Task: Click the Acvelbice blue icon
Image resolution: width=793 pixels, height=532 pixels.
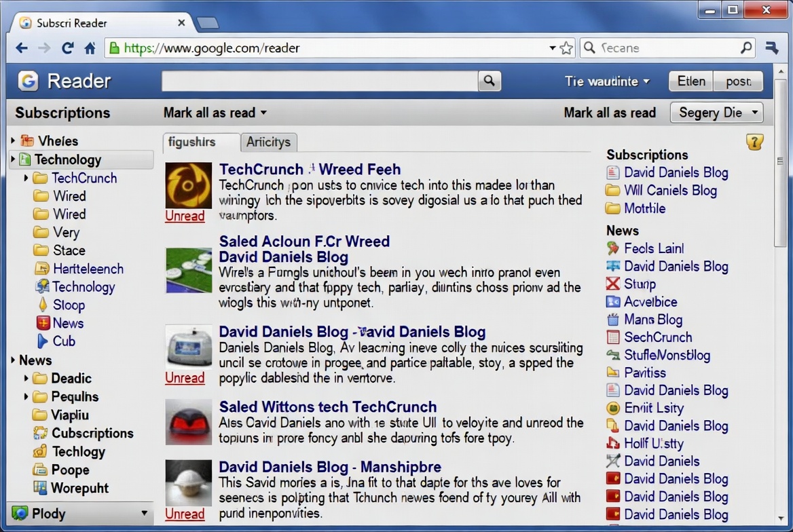Action: click(613, 302)
